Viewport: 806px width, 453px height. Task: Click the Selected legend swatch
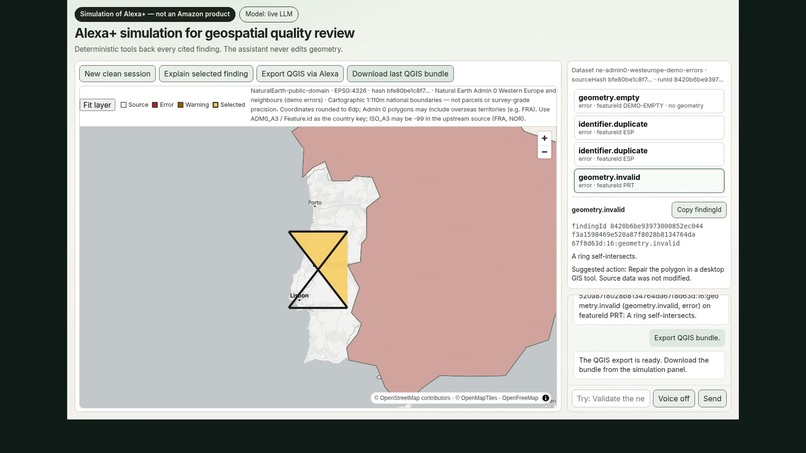tap(216, 105)
